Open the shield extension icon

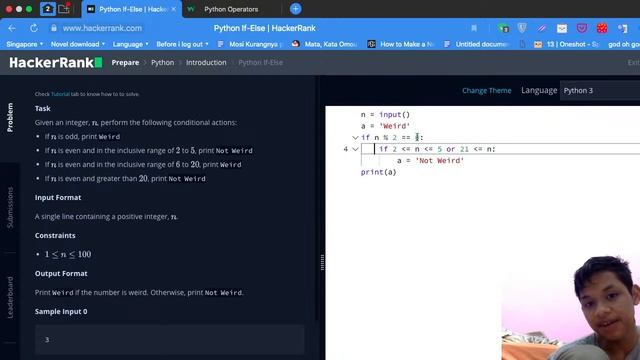522,28
